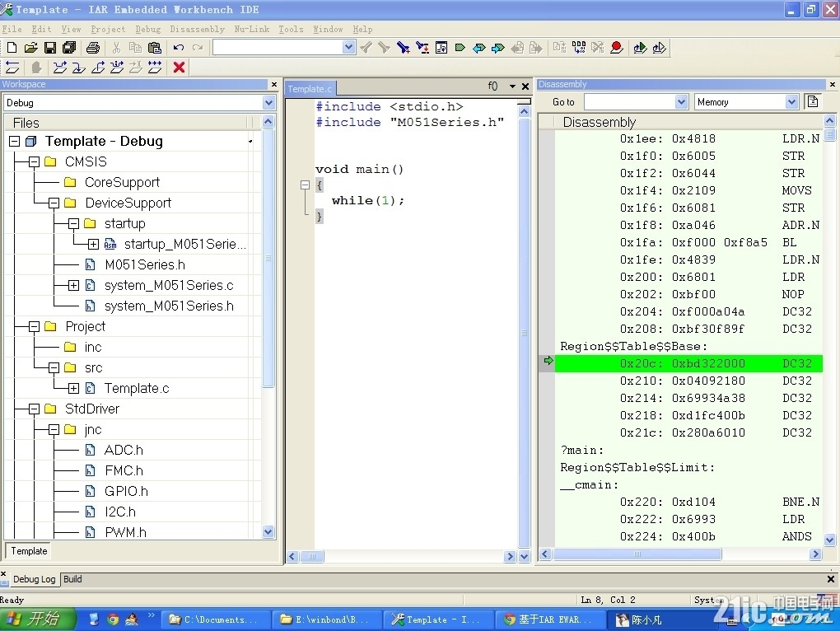The height and width of the screenshot is (631, 840).
Task: Close the Disassembly panel
Action: pyautogui.click(x=833, y=84)
